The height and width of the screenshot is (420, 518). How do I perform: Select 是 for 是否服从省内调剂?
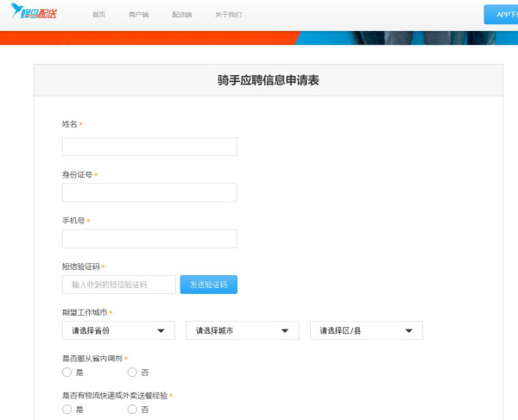coord(67,373)
